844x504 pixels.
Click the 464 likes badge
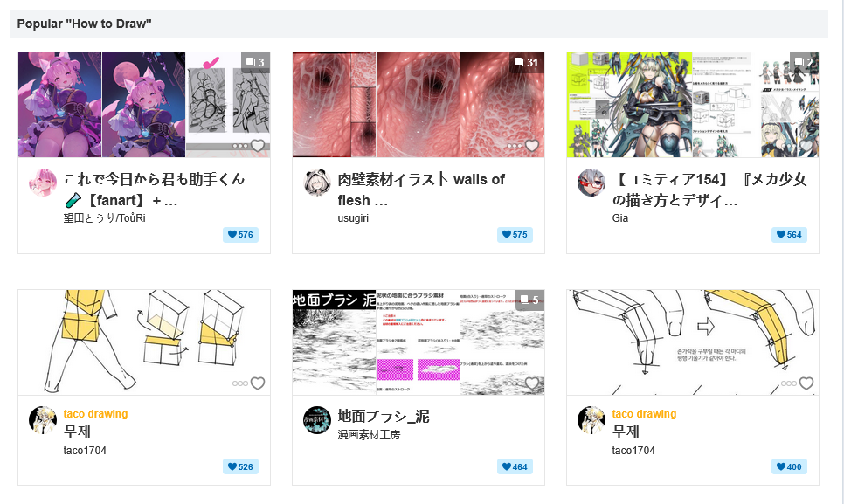[515, 467]
